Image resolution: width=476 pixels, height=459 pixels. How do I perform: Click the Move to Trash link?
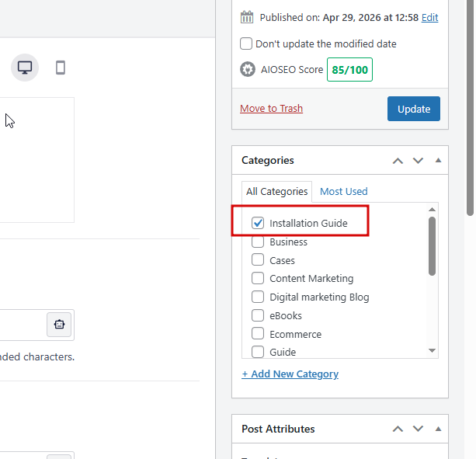click(x=271, y=109)
